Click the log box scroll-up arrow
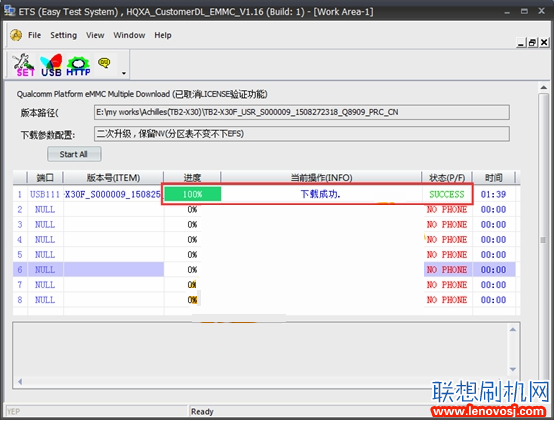 tap(513, 330)
